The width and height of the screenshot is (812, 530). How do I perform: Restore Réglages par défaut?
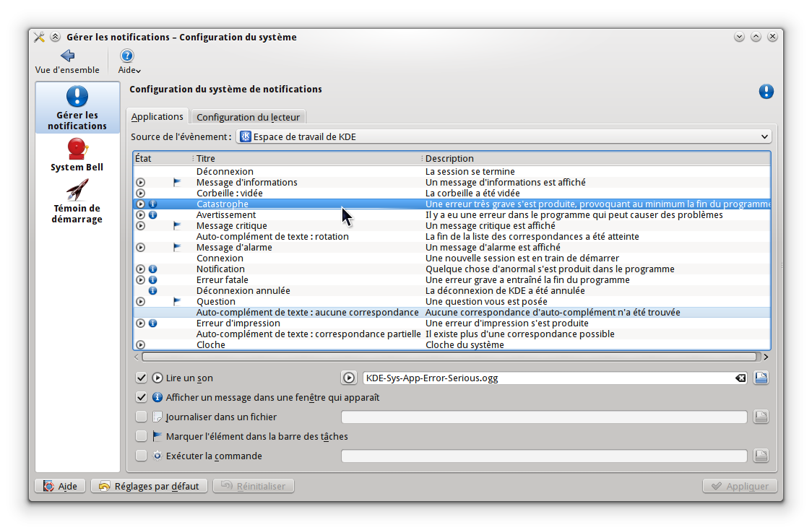point(149,486)
